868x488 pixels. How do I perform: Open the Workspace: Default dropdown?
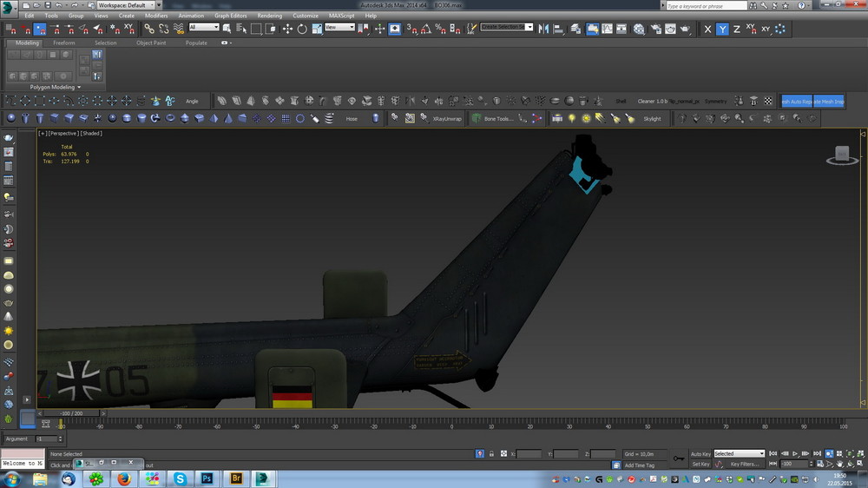coord(124,5)
